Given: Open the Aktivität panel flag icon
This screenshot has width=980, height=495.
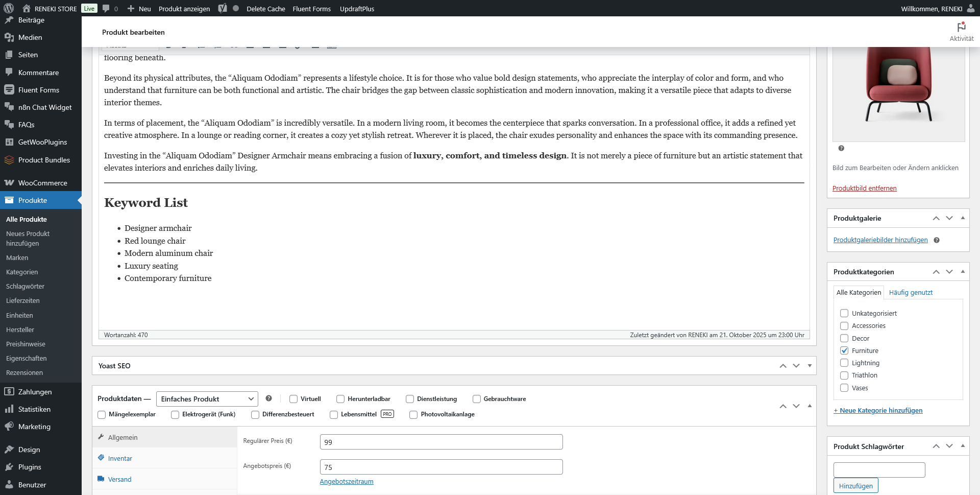Looking at the screenshot, I should [961, 27].
